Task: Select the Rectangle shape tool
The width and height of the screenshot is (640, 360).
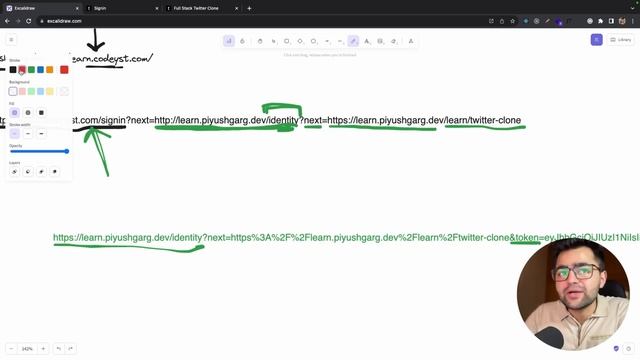Action: pos(287,41)
